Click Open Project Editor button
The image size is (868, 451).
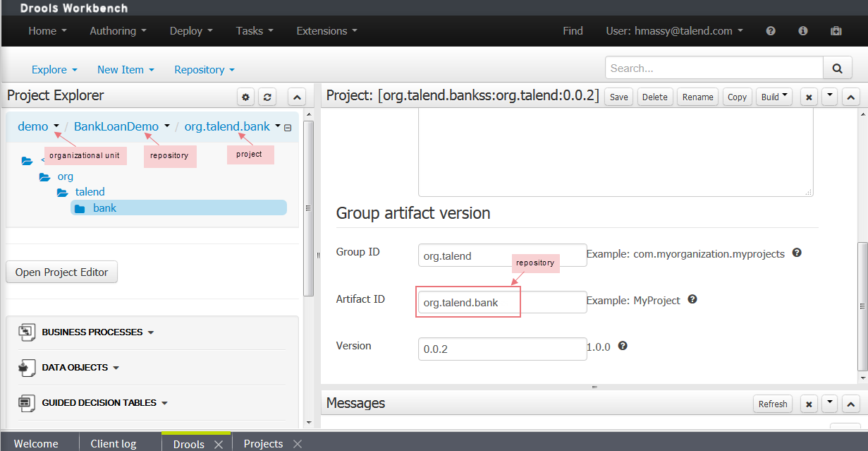point(62,272)
